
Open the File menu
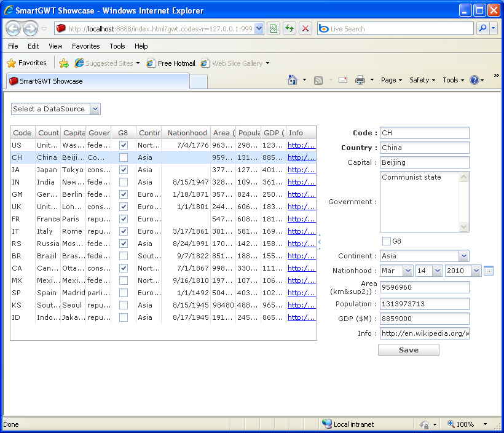pos(13,46)
